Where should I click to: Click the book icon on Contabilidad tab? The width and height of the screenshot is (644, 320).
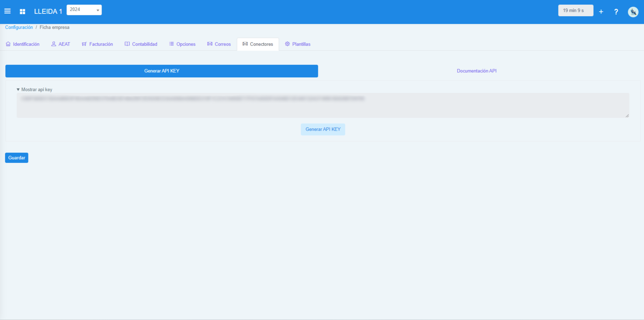pos(127,44)
